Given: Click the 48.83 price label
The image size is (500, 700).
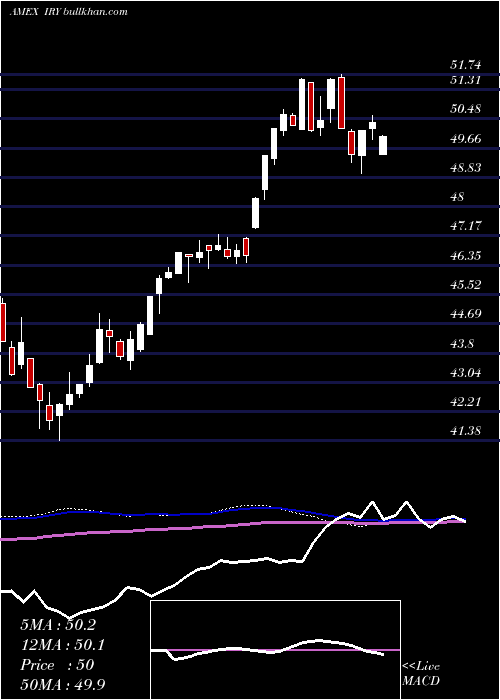Looking at the screenshot, I should 465,168.
